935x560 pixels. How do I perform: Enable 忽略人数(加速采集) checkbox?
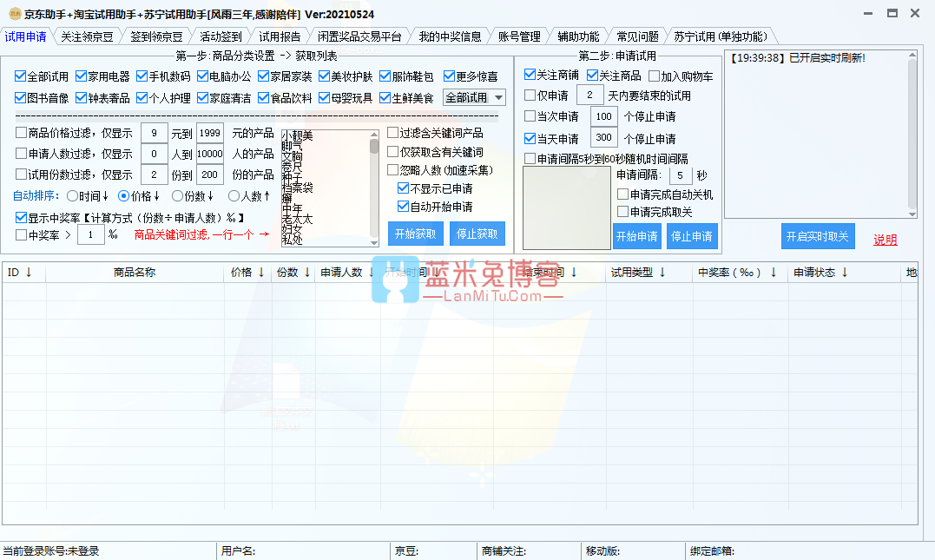point(392,170)
